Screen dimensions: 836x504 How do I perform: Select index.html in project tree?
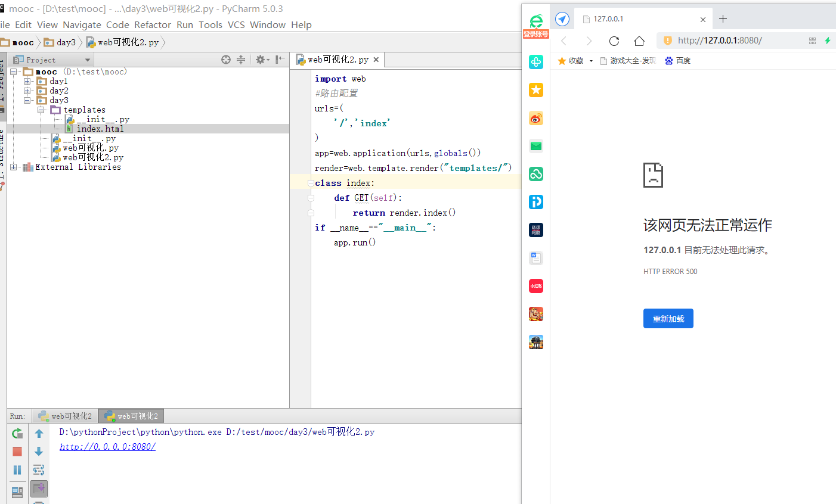coord(100,129)
